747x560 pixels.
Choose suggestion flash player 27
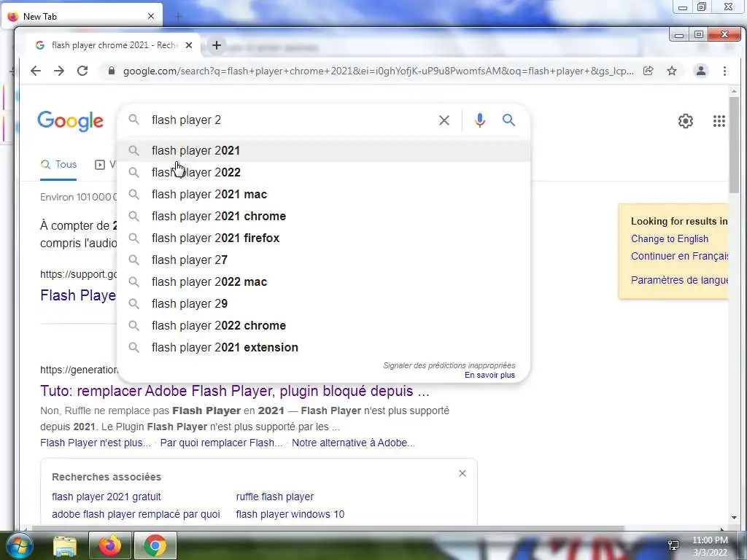(324, 260)
